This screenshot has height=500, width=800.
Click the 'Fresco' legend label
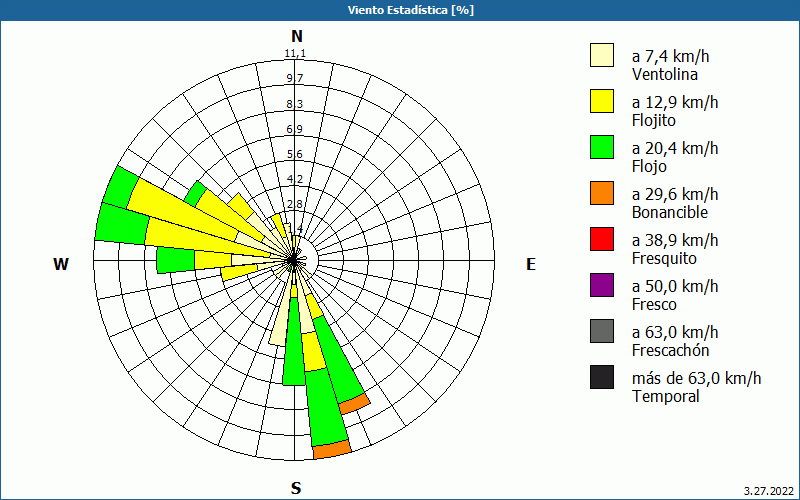(655, 305)
